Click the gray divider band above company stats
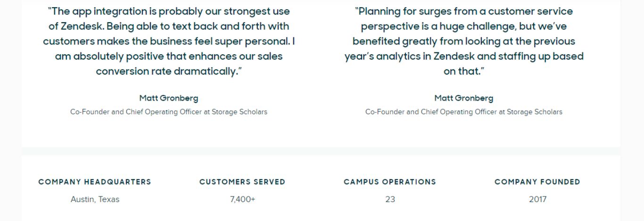644x221 pixels. 321,151
